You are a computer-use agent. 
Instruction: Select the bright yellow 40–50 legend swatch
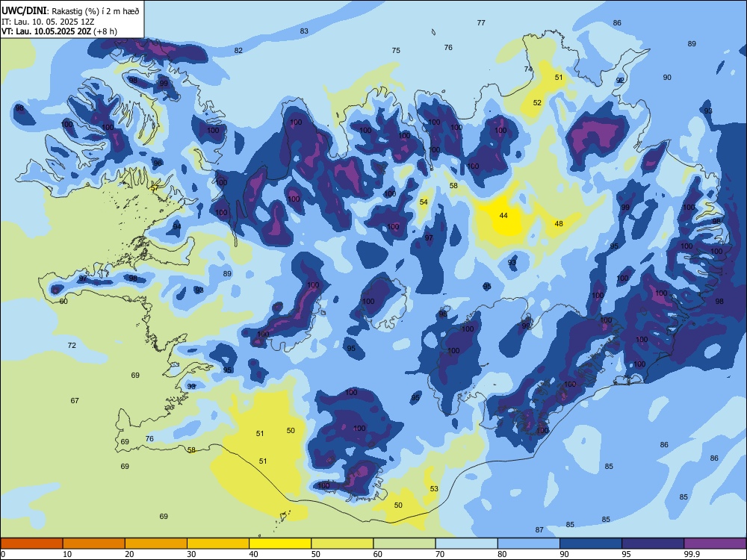coord(280,544)
